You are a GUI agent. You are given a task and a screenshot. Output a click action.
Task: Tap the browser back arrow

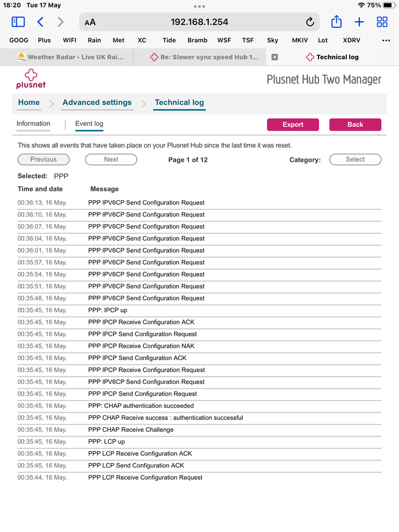40,22
